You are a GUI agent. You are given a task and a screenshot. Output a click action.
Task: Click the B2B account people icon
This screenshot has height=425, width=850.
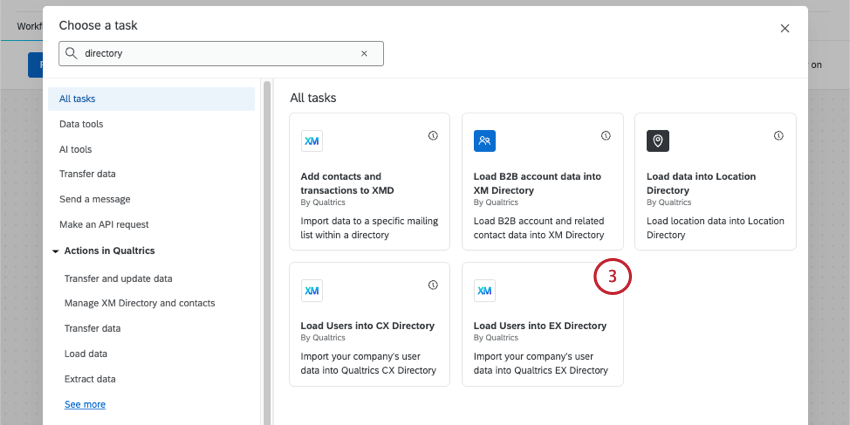coord(484,141)
